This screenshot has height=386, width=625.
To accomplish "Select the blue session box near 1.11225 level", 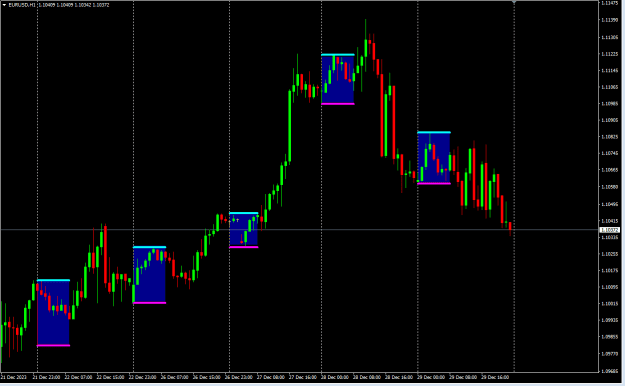I will tap(338, 79).
